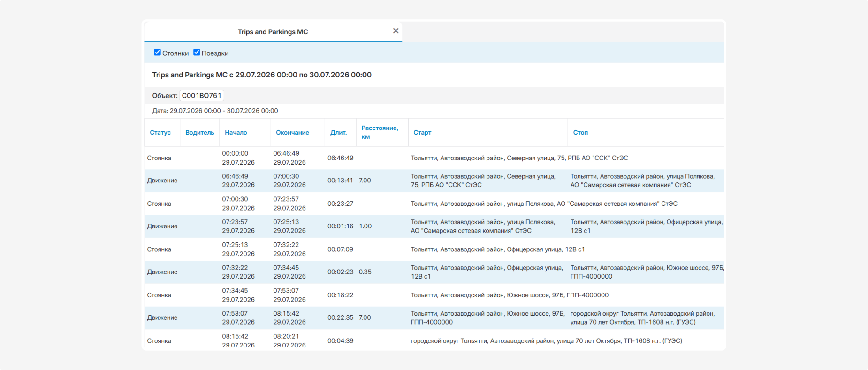Select the first Стоянка row at Северная улица
The image size is (868, 370).
coord(434,158)
